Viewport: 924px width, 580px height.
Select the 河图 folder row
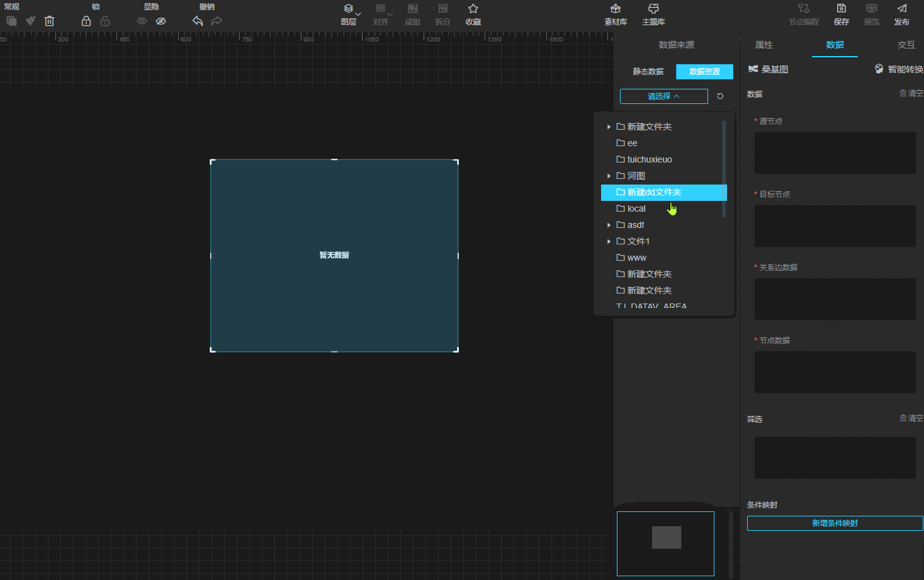(663, 176)
